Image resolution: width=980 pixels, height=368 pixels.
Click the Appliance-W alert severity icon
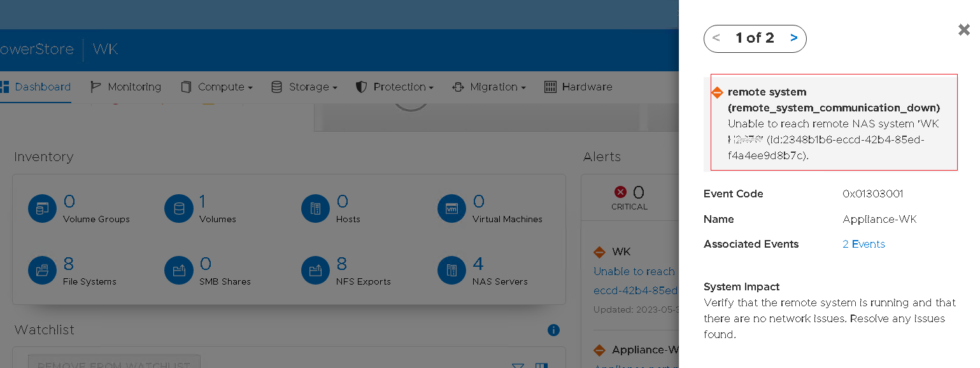[599, 350]
